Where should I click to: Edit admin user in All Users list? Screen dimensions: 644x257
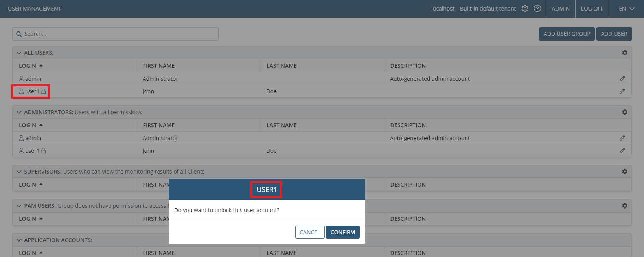[x=622, y=79]
